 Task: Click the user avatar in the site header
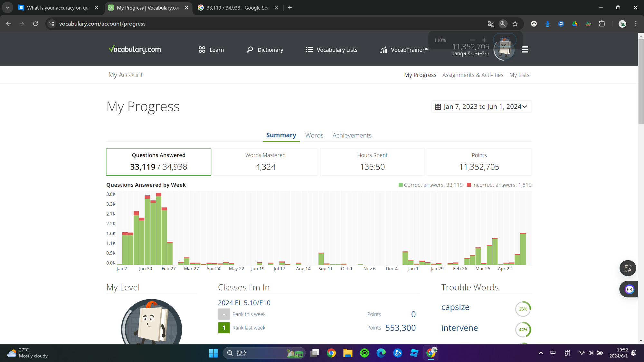tap(504, 50)
